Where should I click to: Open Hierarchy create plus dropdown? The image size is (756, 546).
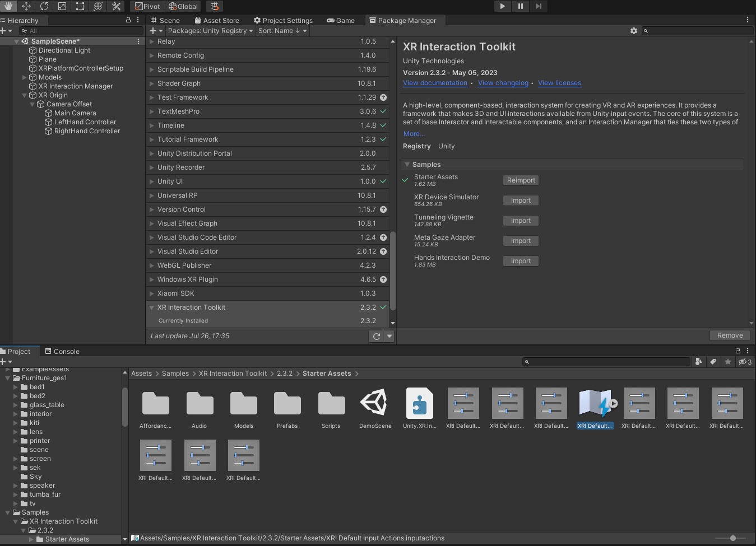pyautogui.click(x=6, y=31)
